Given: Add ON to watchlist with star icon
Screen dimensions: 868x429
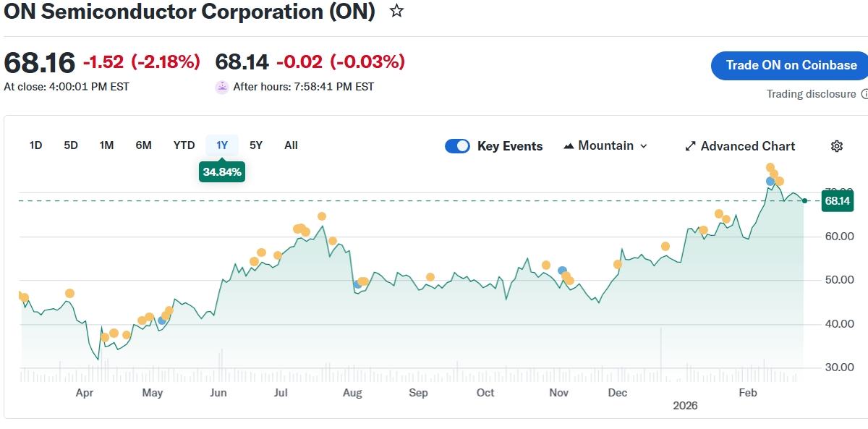Looking at the screenshot, I should (x=396, y=11).
